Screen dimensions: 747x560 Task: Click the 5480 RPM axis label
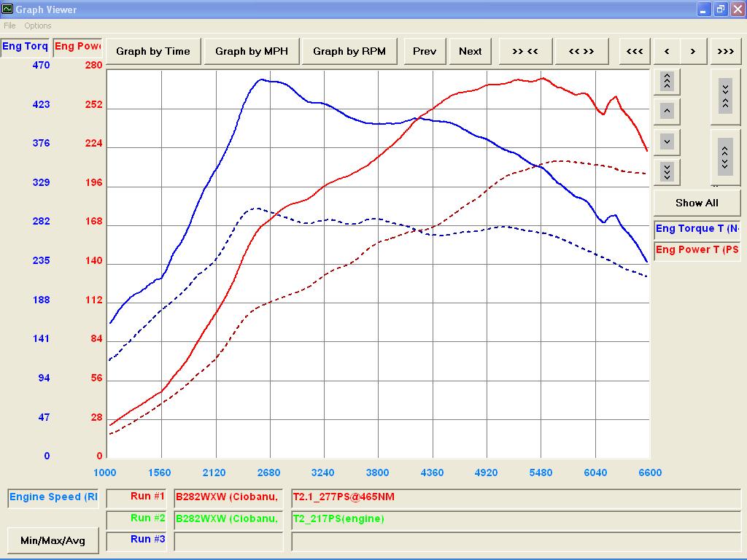(x=541, y=472)
